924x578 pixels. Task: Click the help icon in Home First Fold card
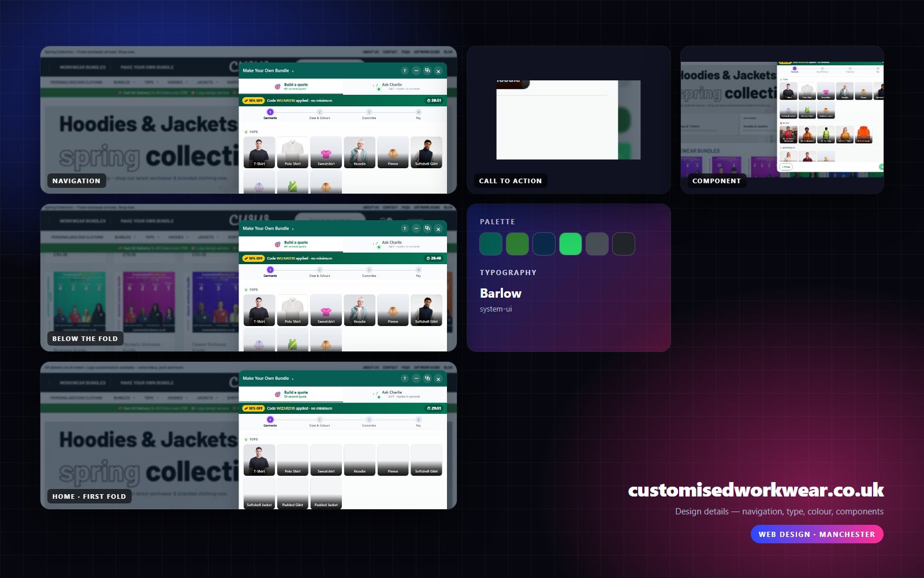click(405, 379)
